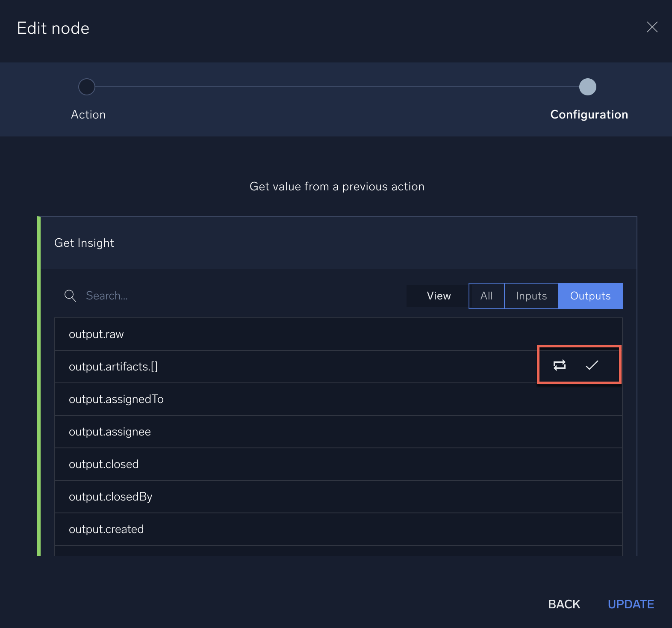This screenshot has width=672, height=628.
Task: Select the output.raw entry
Action: pyautogui.click(x=96, y=334)
